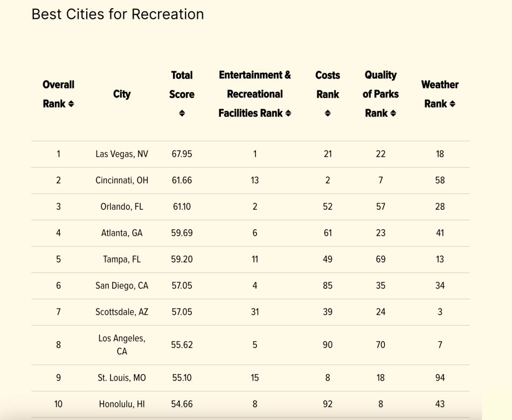
Task: Click the Costs Rank sort arrows
Action: coord(328,113)
